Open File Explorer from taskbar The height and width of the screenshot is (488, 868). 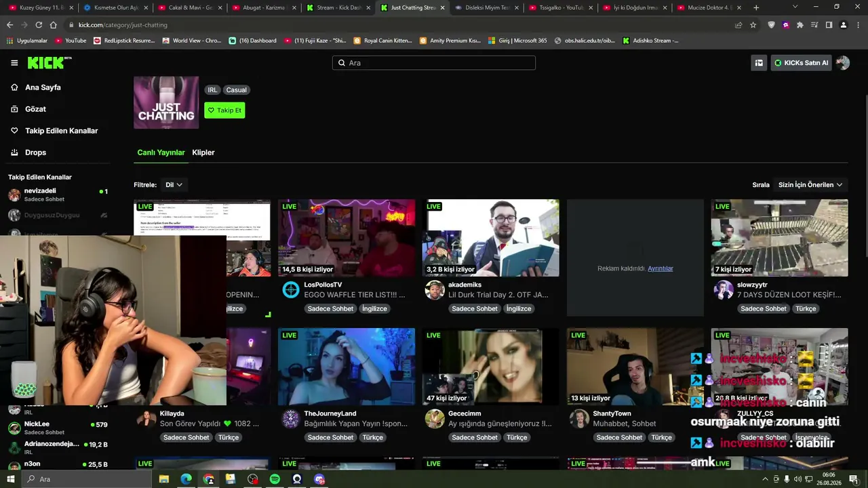coord(164,479)
